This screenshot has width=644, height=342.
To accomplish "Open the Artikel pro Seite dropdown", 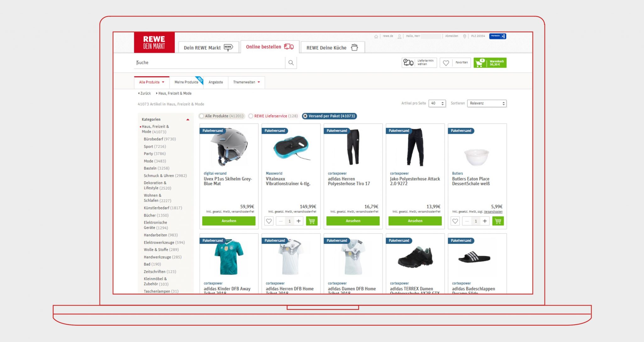I will coord(437,103).
